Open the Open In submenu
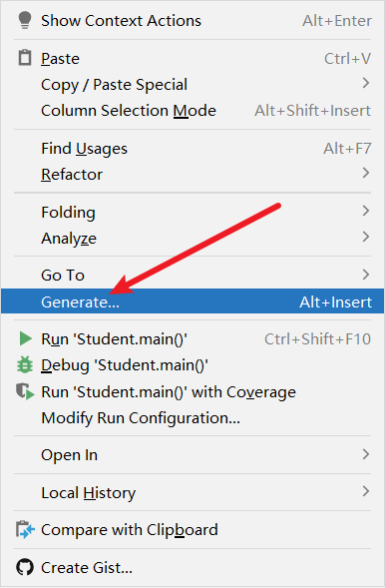Viewport: 385px width, 588px height. [x=192, y=455]
